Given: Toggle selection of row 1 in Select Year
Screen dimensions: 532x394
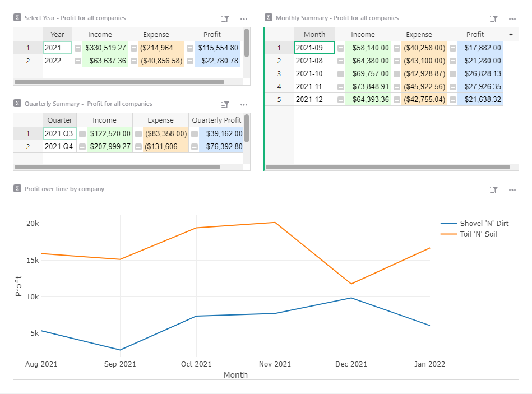Looking at the screenshot, I should pyautogui.click(x=28, y=48).
